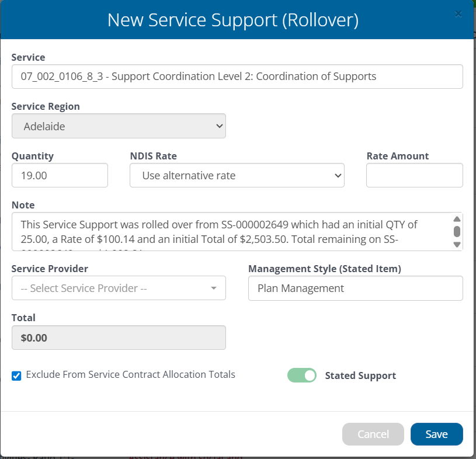Focus the empty Rate Amount field
This screenshot has height=459, width=476.
414,175
